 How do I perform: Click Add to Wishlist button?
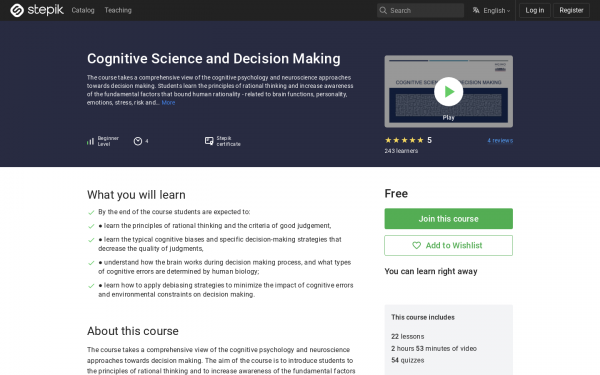[x=448, y=245]
